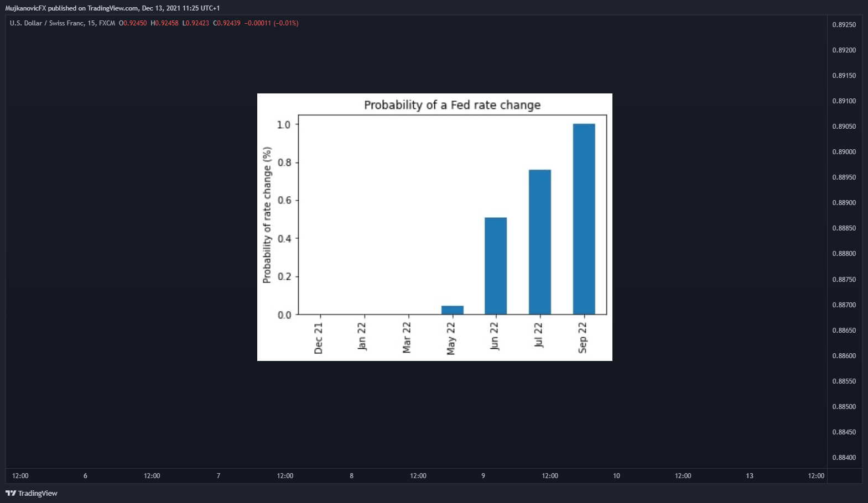Click the 'Probability of rate change (%)' axis label

(267, 215)
